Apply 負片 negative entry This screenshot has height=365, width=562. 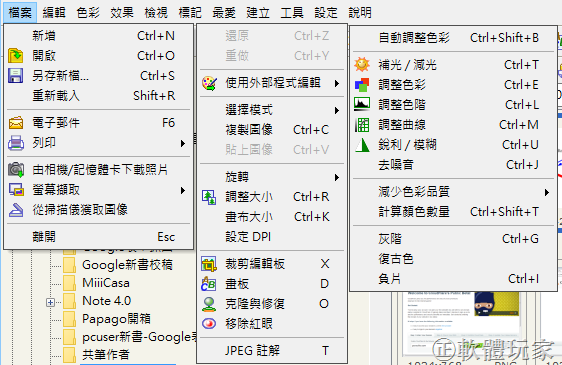(x=453, y=279)
